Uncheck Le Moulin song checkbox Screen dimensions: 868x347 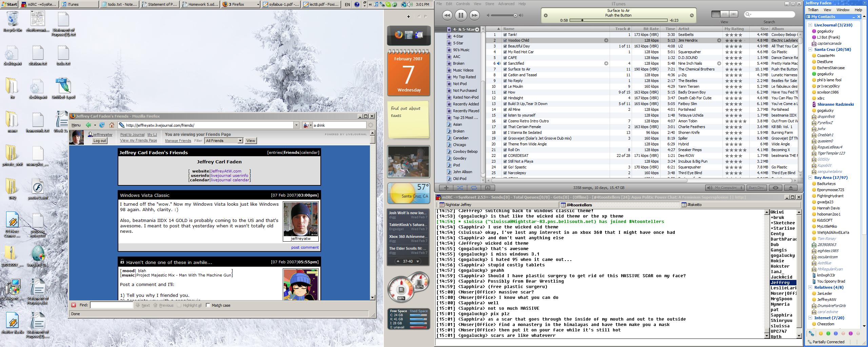pos(505,86)
